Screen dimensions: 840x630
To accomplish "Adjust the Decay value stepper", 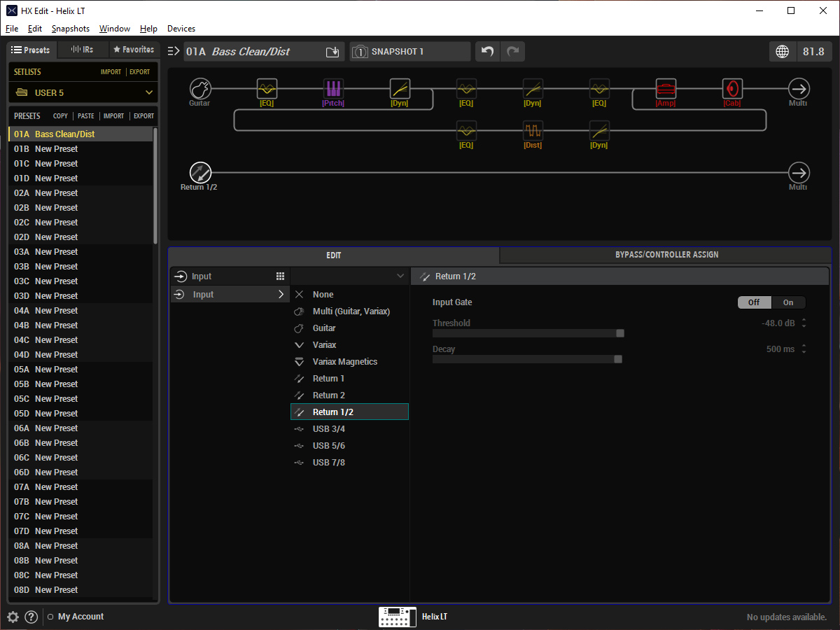I will [804, 349].
